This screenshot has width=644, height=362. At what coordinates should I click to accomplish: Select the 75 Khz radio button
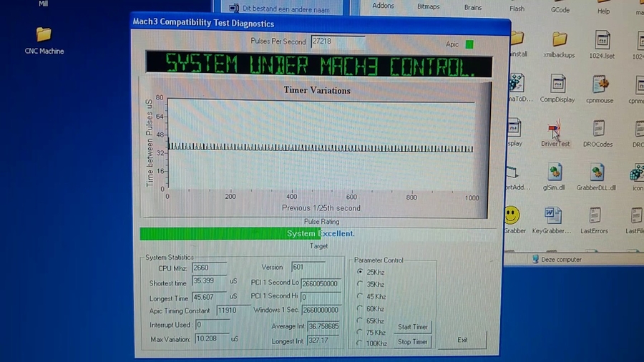(360, 332)
